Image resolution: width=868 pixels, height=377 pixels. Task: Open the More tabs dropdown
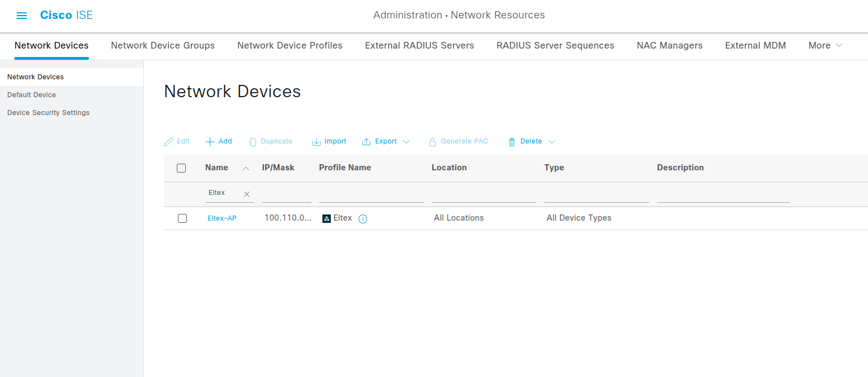coord(825,46)
